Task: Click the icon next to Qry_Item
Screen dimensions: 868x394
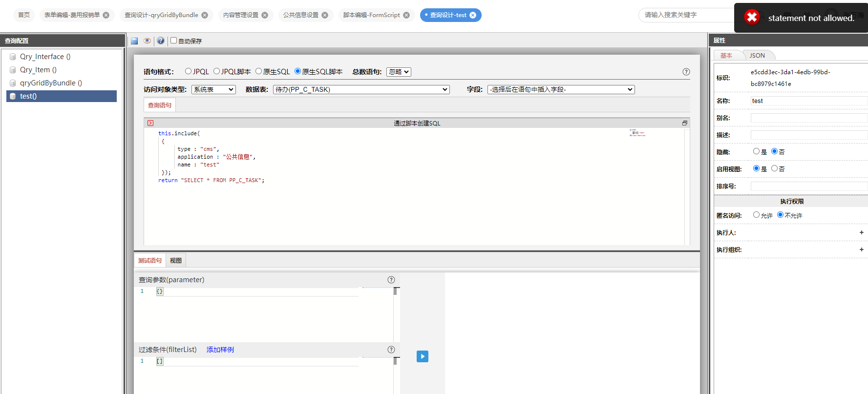Action: tap(13, 70)
